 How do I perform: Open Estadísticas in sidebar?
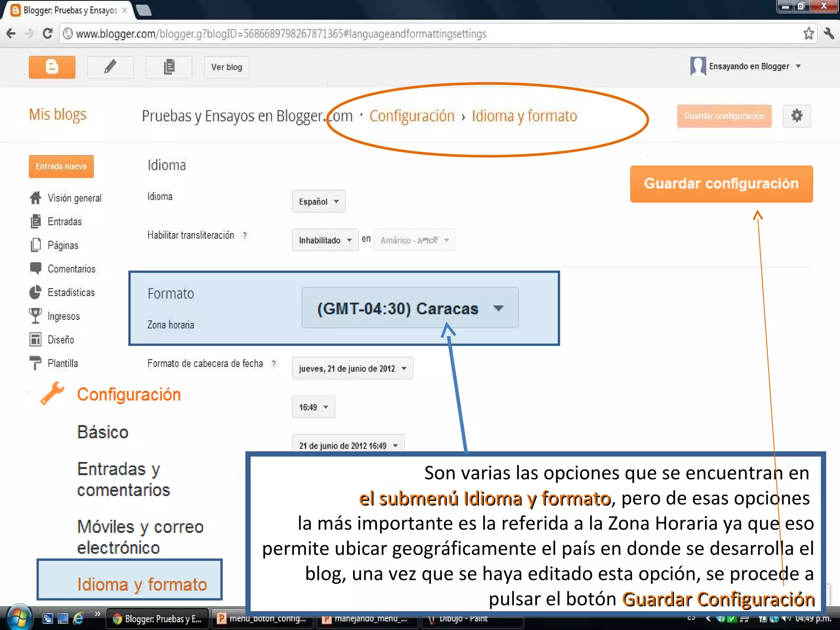(x=71, y=292)
